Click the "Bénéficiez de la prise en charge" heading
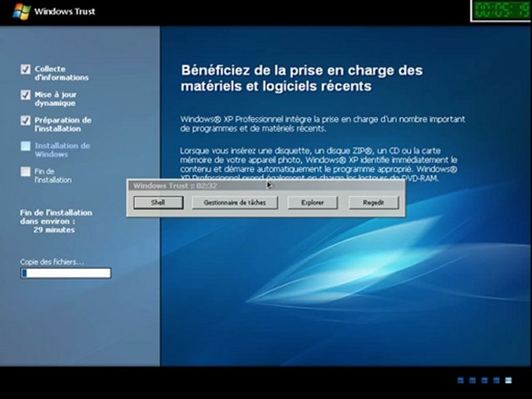This screenshot has height=399, width=532. tap(302, 78)
